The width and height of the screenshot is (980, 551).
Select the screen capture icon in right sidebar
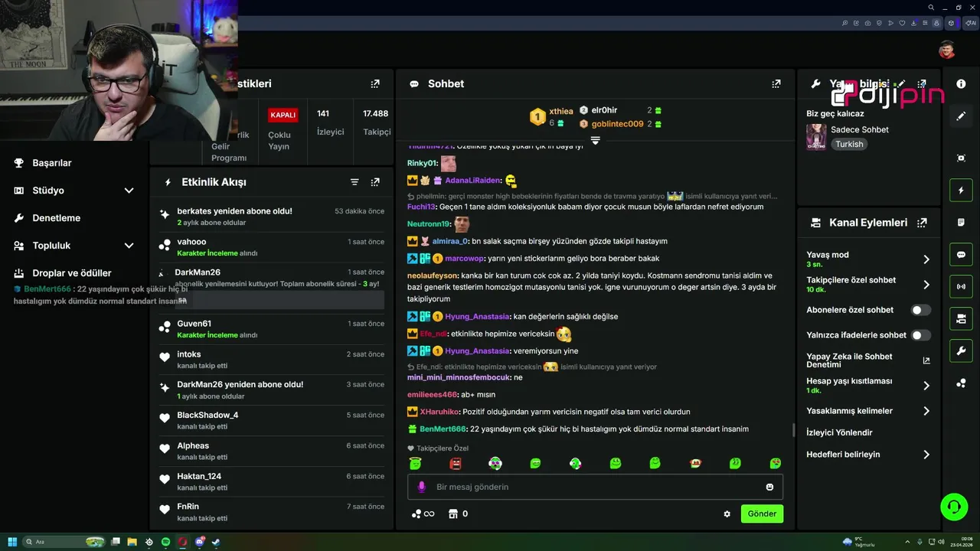click(961, 158)
